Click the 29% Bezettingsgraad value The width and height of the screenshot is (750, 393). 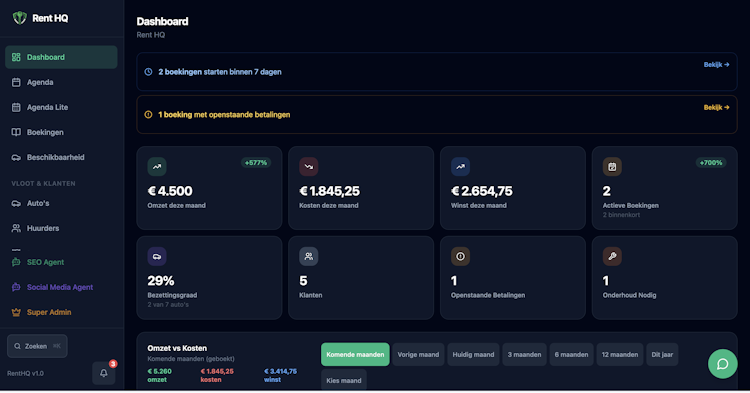click(x=161, y=281)
